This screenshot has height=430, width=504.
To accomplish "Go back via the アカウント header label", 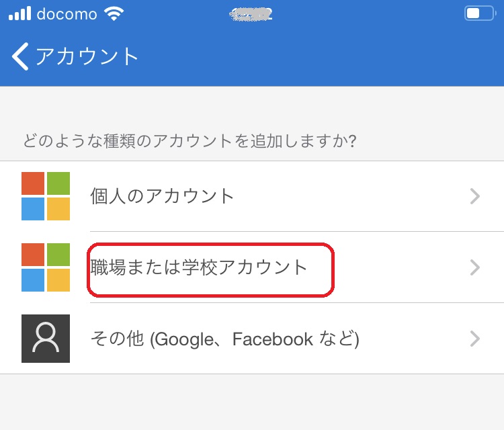I will point(87,56).
